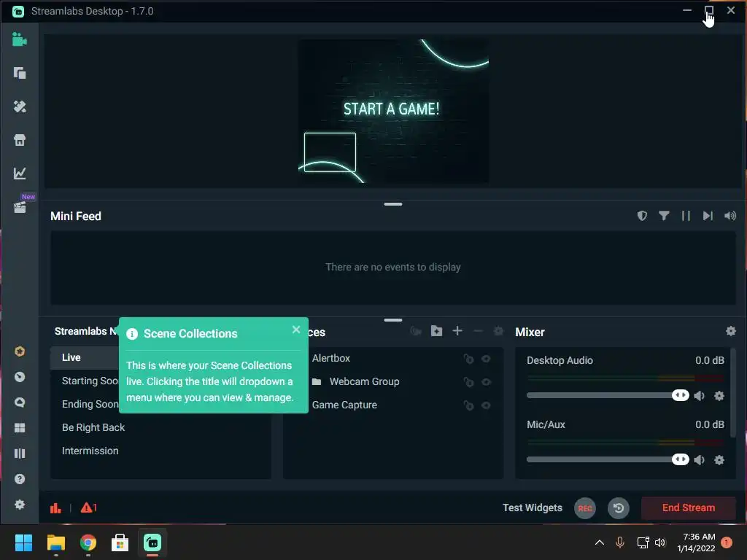The width and height of the screenshot is (747, 560).
Task: Remove selected source with minus icon
Action: (x=479, y=330)
